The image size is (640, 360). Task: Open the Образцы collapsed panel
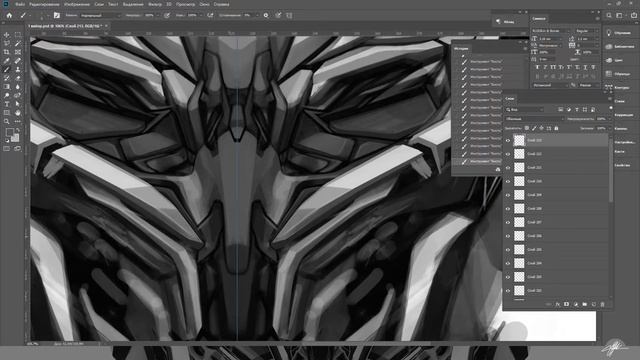620,74
